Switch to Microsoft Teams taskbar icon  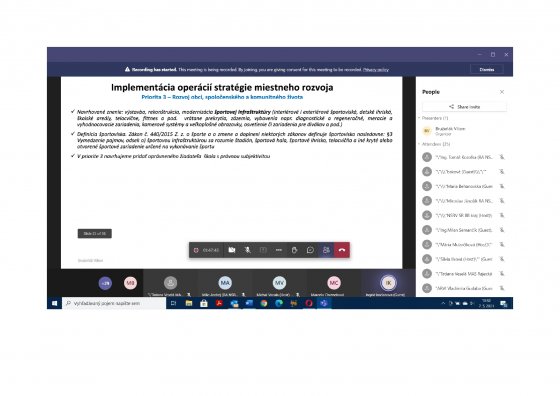[324, 303]
